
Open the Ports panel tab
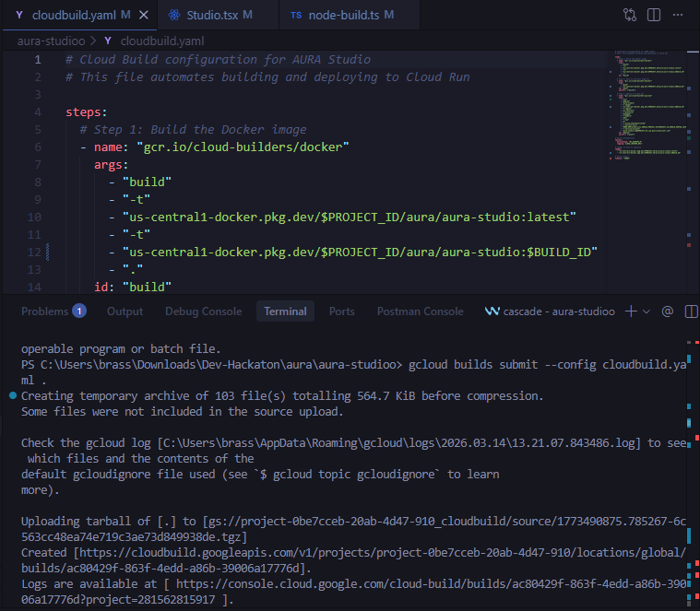coord(341,311)
